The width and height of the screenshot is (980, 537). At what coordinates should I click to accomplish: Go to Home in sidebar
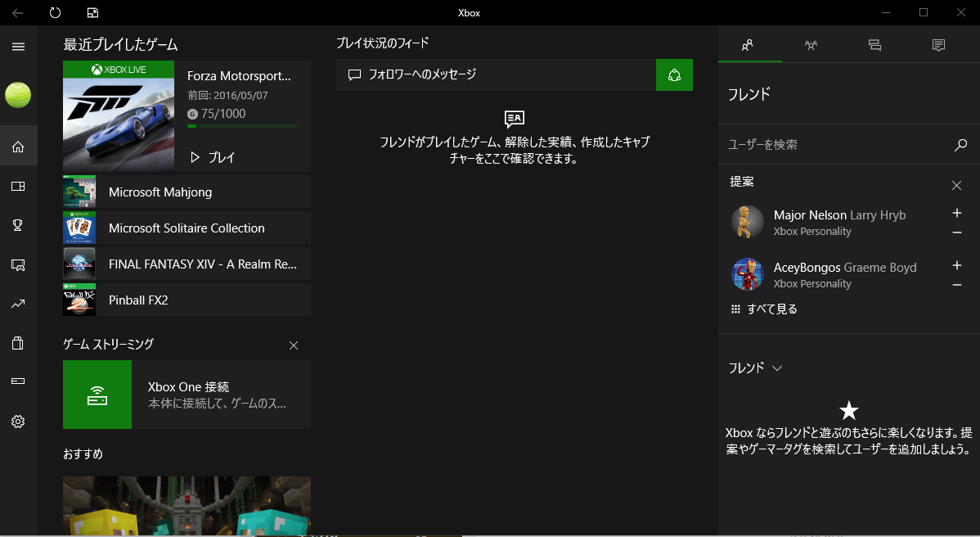(x=18, y=147)
